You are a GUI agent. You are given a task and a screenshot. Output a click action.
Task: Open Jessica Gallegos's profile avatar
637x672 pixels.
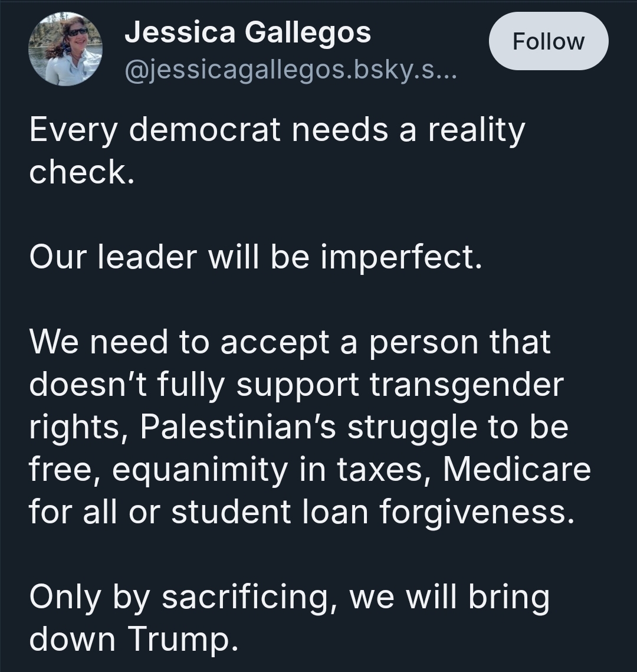(x=65, y=50)
